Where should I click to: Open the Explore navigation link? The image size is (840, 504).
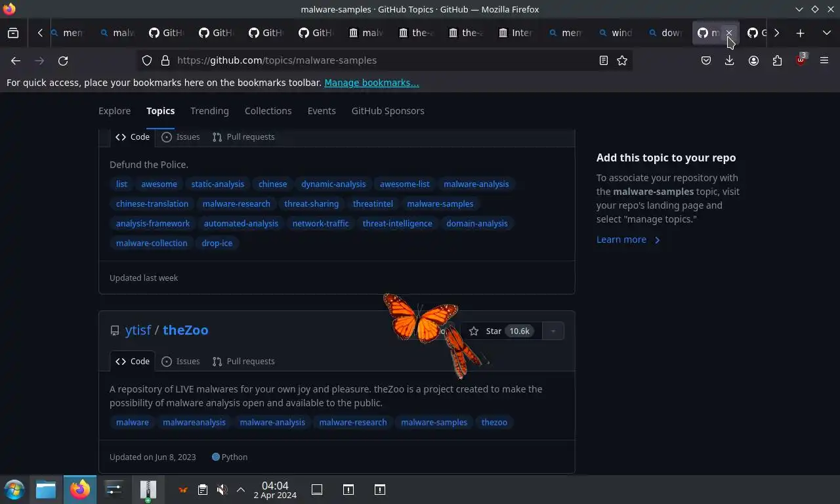114,111
